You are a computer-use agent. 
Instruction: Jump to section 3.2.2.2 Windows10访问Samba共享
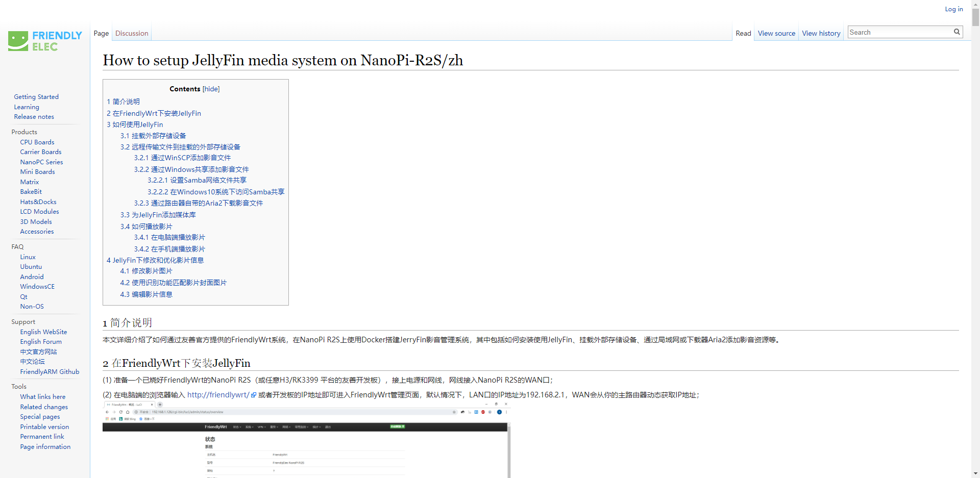coord(216,192)
